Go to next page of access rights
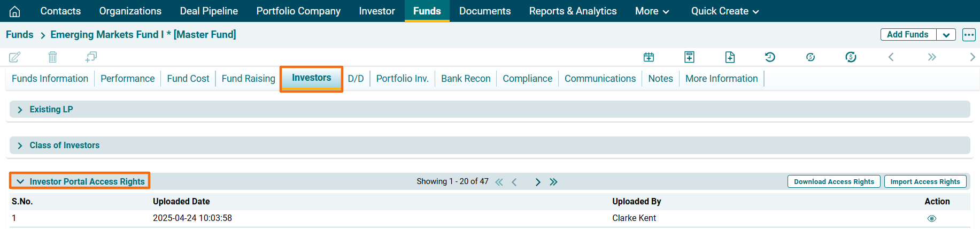 pos(538,182)
